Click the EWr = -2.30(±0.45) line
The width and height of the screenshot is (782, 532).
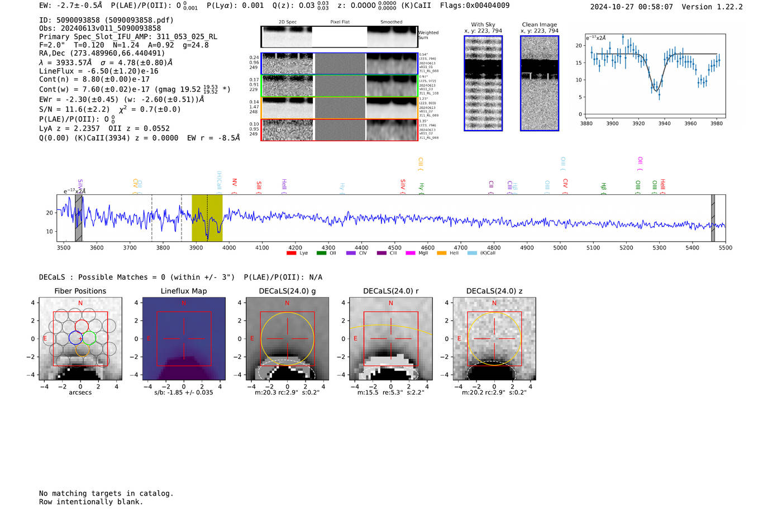point(121,99)
